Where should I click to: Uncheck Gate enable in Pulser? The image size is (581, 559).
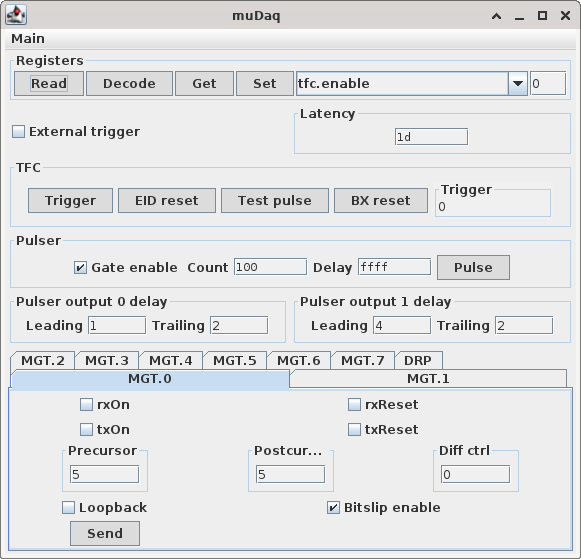point(80,267)
